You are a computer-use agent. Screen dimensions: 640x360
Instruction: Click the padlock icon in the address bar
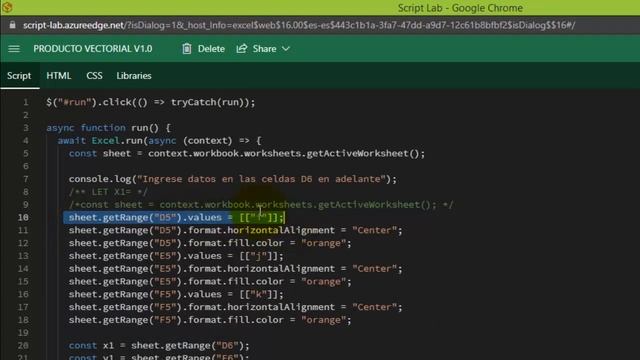pos(13,25)
